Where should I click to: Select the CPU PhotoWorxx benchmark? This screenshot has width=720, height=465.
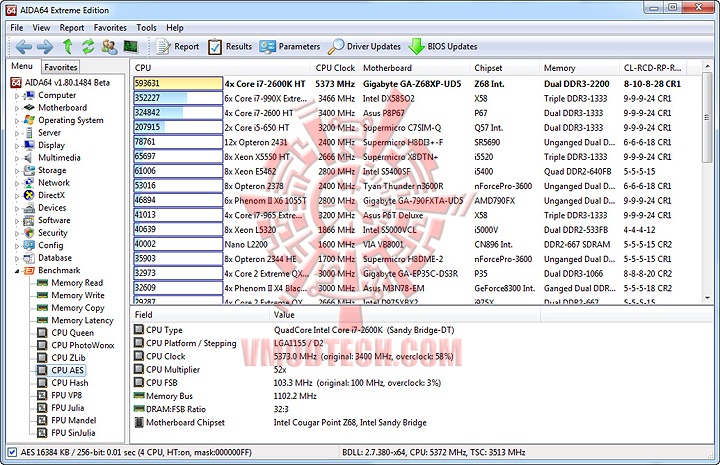tap(83, 345)
